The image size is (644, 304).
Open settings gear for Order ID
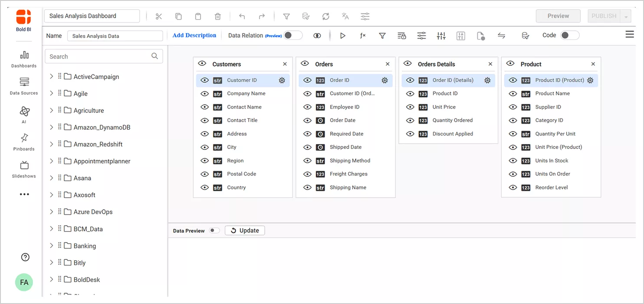point(384,80)
